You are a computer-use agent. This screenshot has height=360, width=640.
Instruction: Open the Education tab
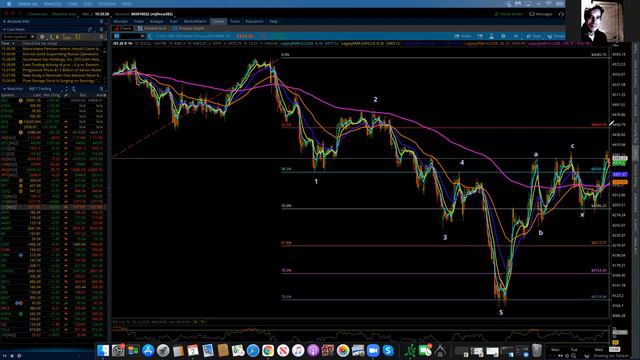coord(254,21)
